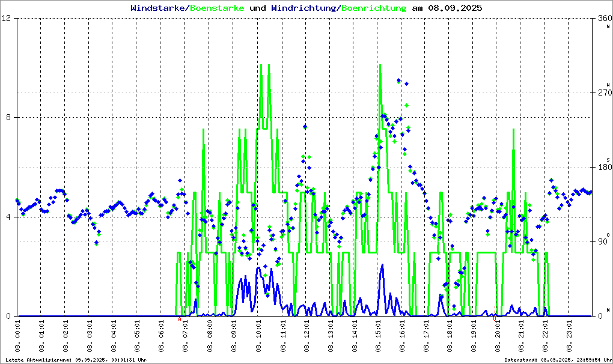Click the 'O' compass label near 90

click(x=608, y=234)
